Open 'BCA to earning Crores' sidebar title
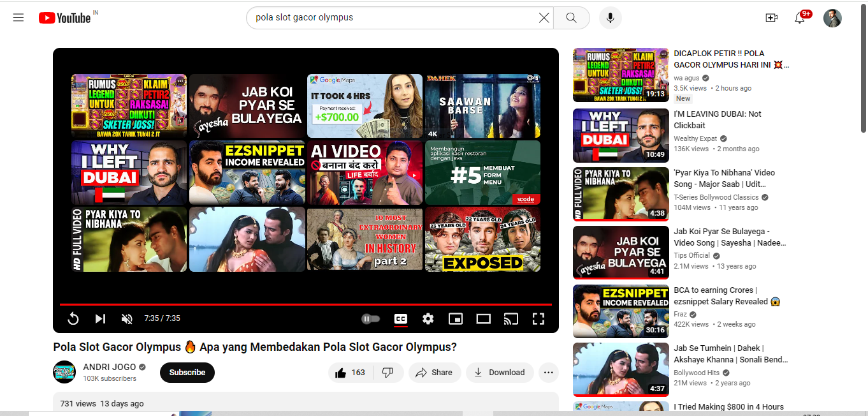 point(727,296)
